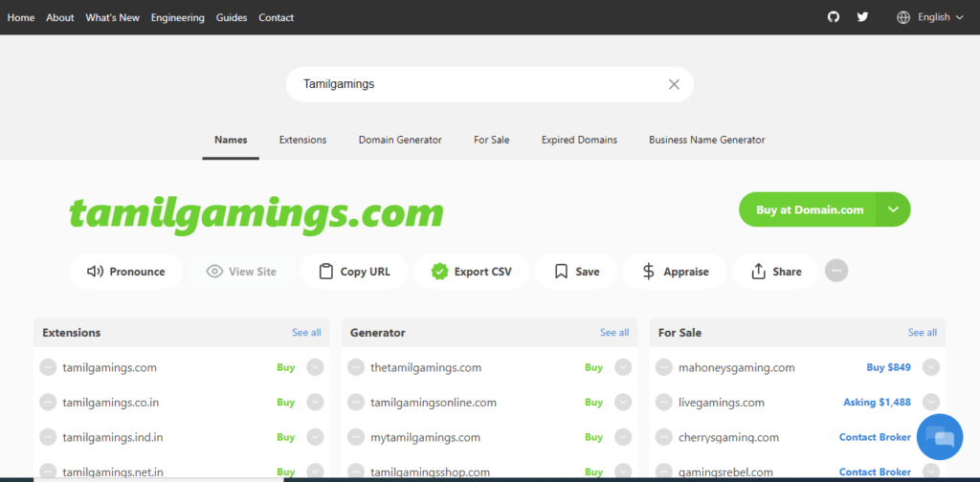Open the Twitter icon link
The image size is (980, 482).
(x=862, y=17)
